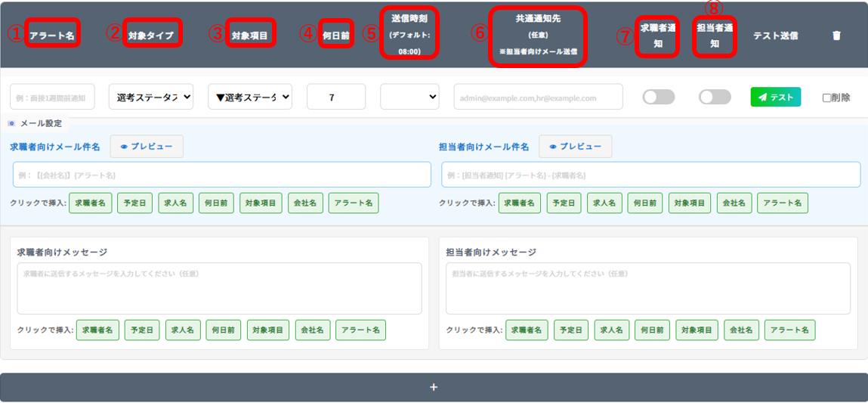Click the 求職者向けメッセージ text area
Image resolution: width=868 pixels, height=403 pixels.
219,288
